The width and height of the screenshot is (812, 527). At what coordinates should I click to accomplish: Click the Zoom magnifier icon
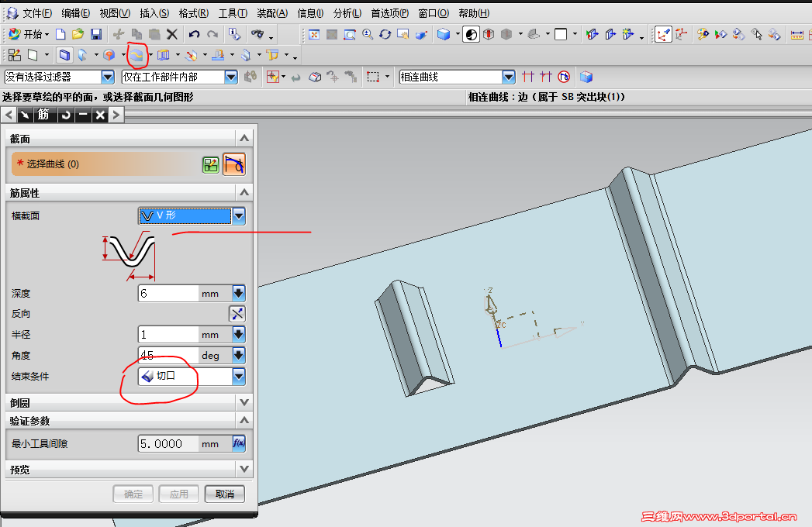tap(368, 34)
